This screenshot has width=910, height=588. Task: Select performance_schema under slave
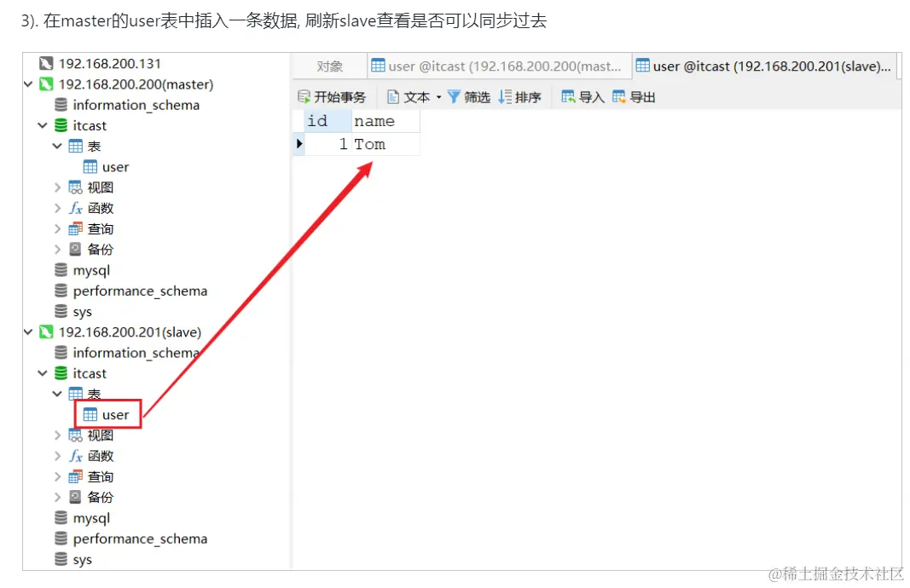point(130,539)
